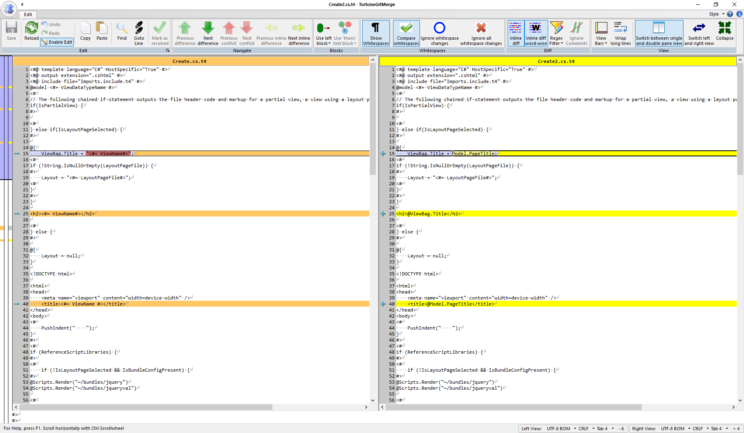Open the quick access toolbar arrow
744x433 pixels.
click(x=22, y=5)
